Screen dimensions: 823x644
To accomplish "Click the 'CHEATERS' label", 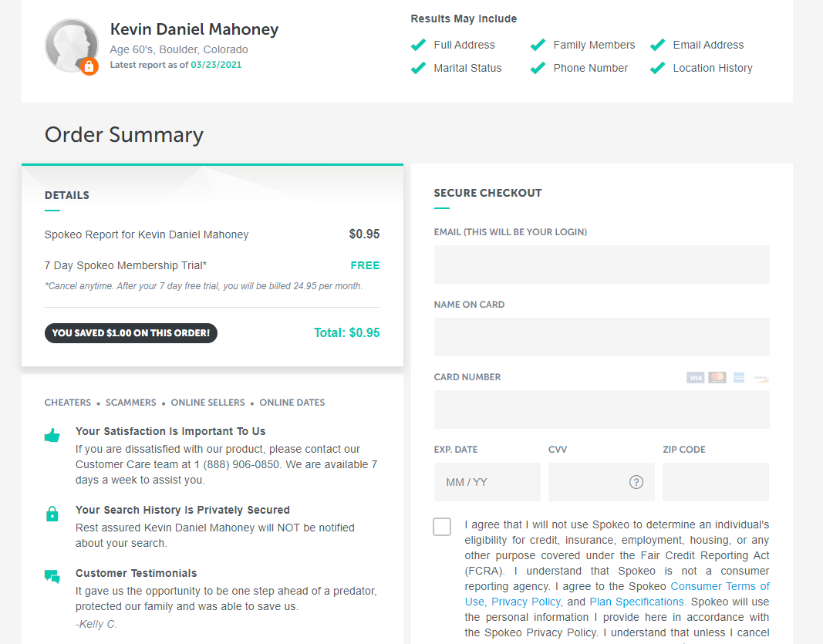I will coord(68,403).
